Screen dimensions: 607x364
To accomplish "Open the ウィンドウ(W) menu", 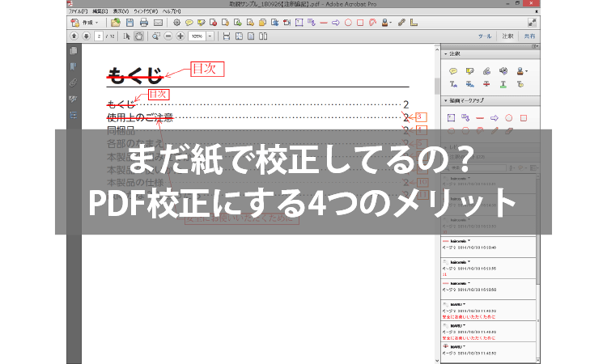I will pyautogui.click(x=146, y=11).
